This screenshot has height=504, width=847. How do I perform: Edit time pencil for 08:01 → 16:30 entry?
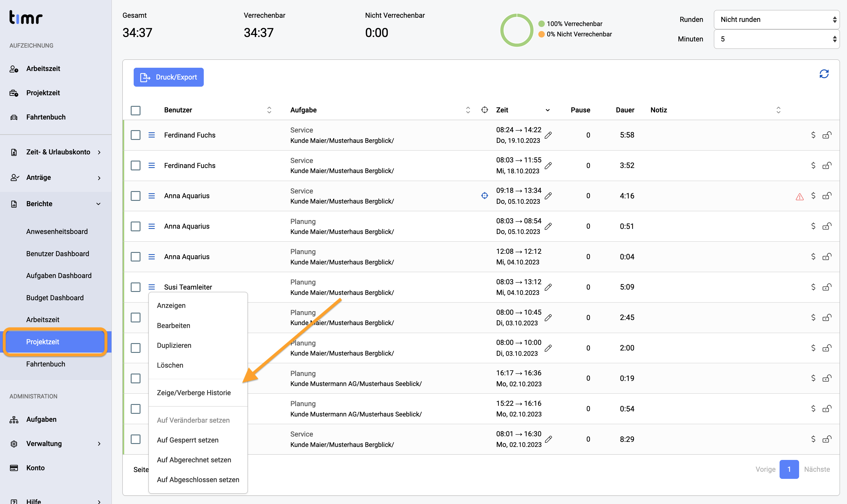tap(548, 439)
